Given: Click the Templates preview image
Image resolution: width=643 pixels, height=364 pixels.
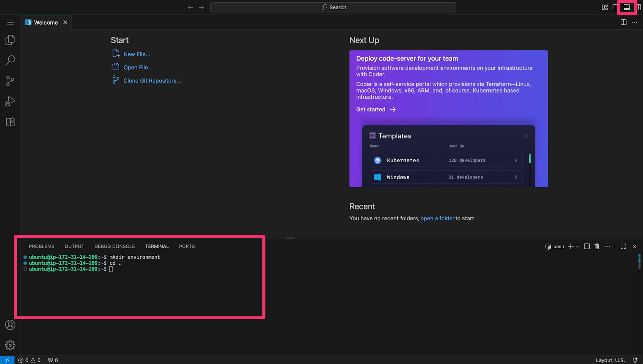Looking at the screenshot, I should (448, 156).
